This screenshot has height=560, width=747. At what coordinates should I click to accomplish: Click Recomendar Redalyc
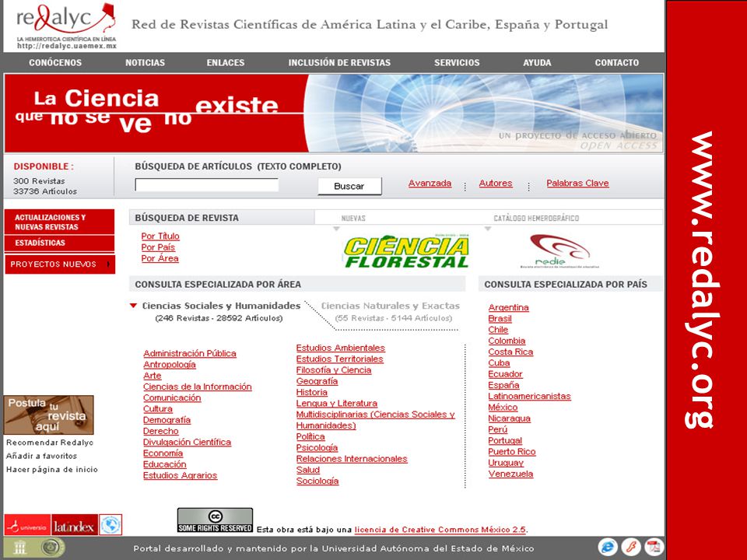pos(50,443)
